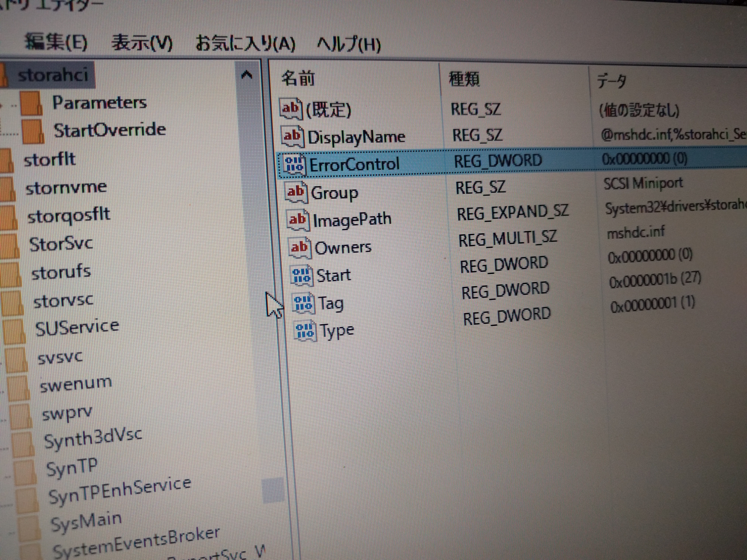Open the 表示(V) menu
The height and width of the screenshot is (560, 747).
coord(142,43)
